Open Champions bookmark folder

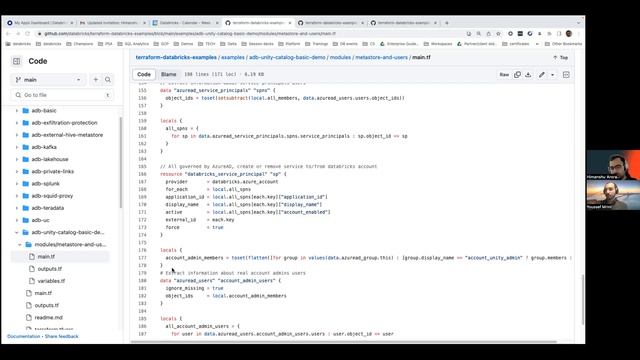[80, 44]
